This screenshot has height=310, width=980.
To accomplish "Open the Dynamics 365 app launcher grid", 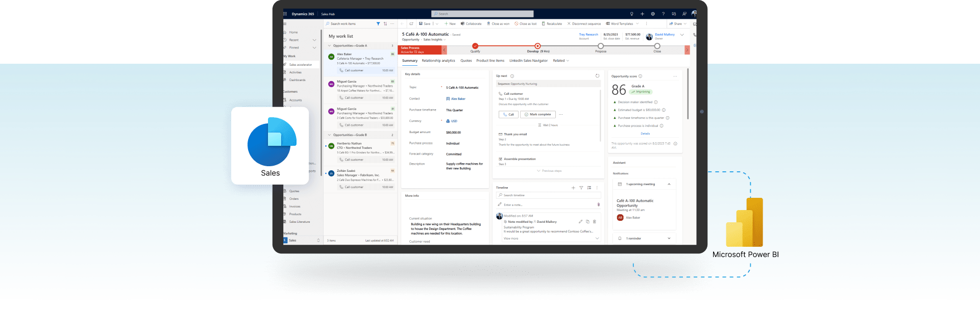I will [x=285, y=14].
